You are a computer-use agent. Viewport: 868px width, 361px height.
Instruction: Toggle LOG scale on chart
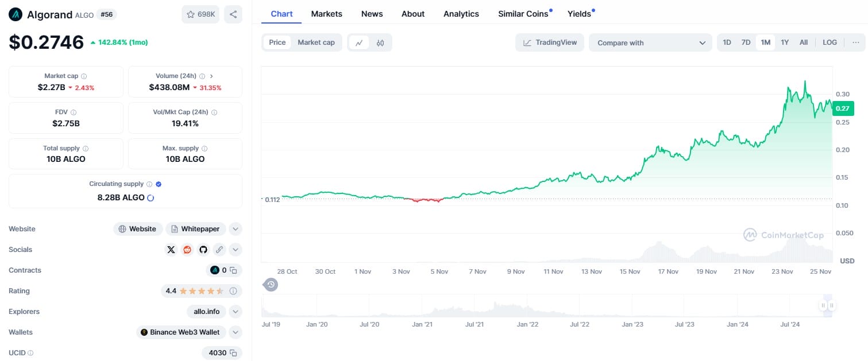click(830, 42)
